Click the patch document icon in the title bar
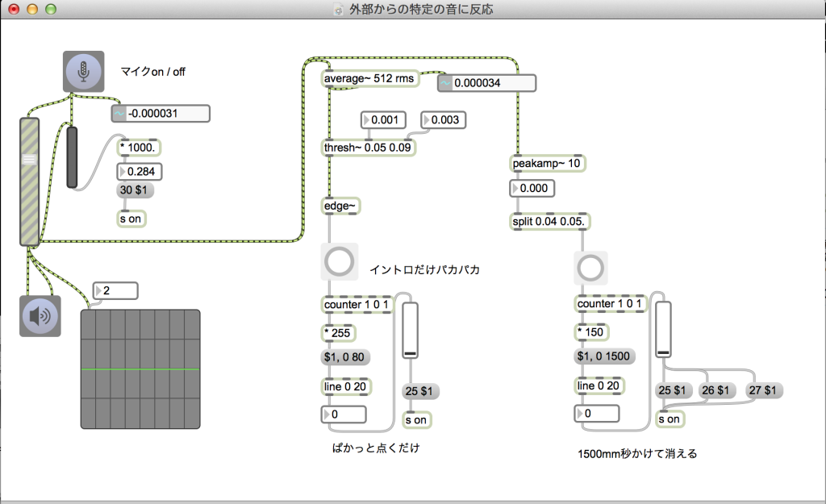 338,9
